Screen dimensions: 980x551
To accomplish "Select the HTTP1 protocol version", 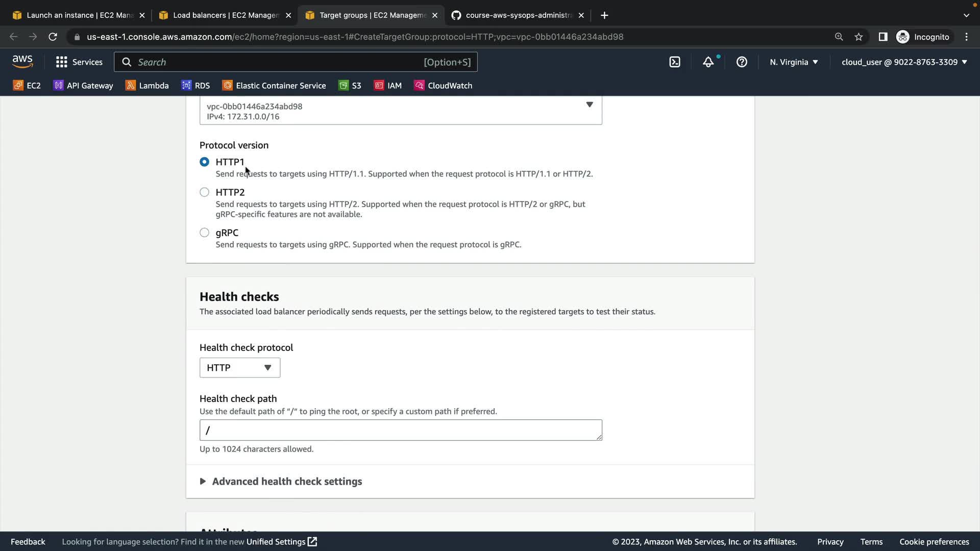I will [204, 162].
